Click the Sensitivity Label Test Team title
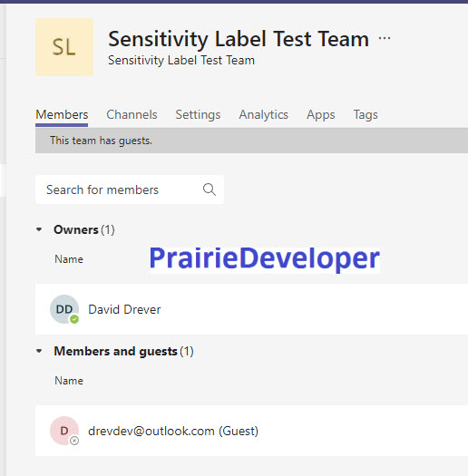 (x=239, y=39)
